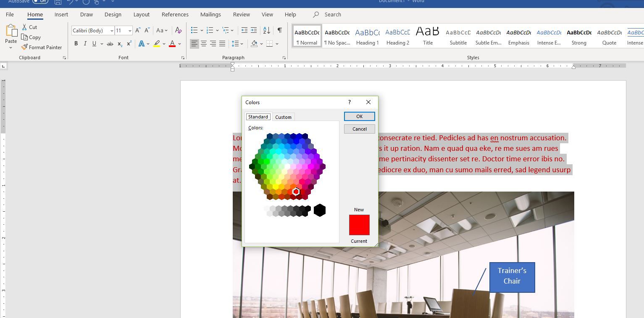Toggle AutoSave off switch
Screen dimensions: 644x318
pyautogui.click(x=40, y=1)
